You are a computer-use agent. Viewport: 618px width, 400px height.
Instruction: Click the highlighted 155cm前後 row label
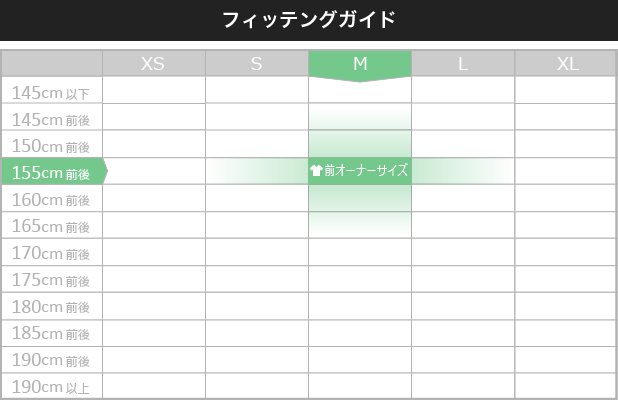point(52,171)
